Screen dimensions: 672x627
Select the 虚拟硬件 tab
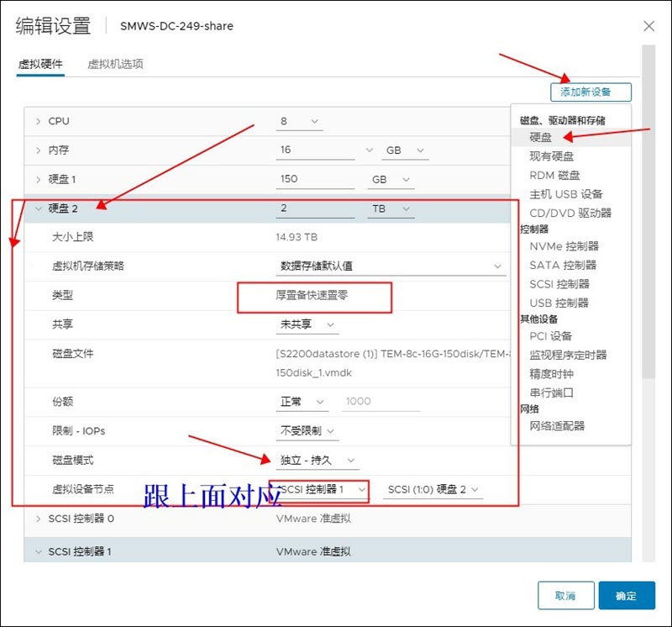40,65
